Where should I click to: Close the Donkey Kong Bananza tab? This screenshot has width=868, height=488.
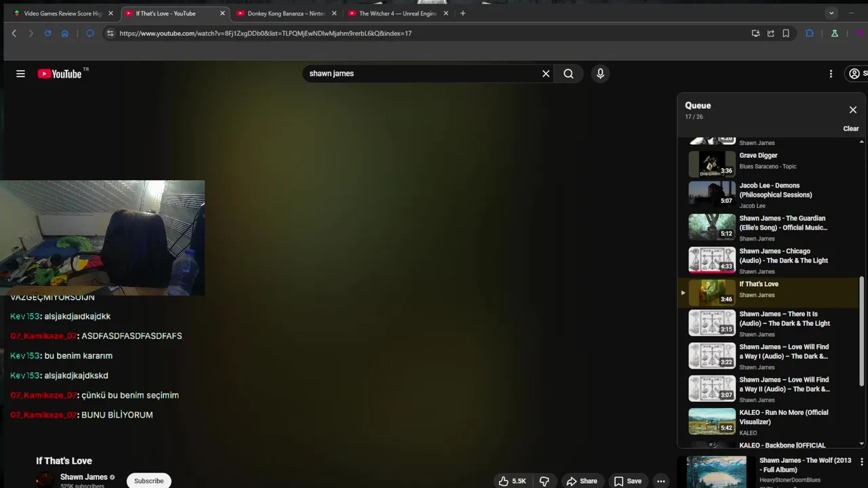[334, 14]
